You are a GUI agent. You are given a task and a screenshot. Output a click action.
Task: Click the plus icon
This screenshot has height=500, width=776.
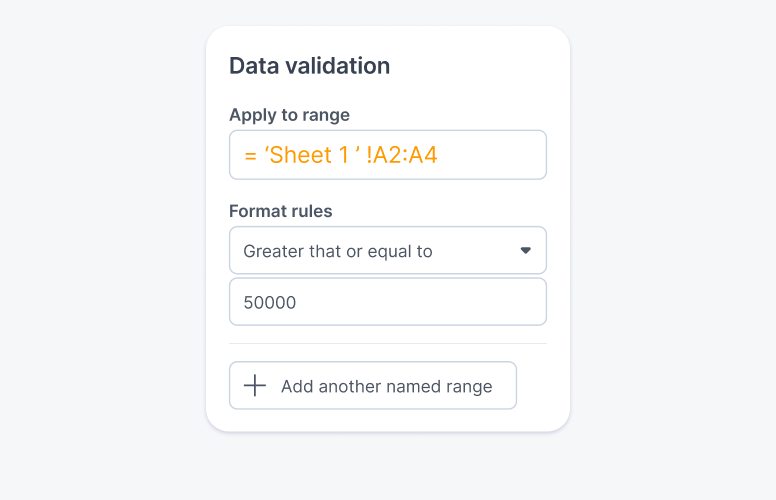click(255, 386)
